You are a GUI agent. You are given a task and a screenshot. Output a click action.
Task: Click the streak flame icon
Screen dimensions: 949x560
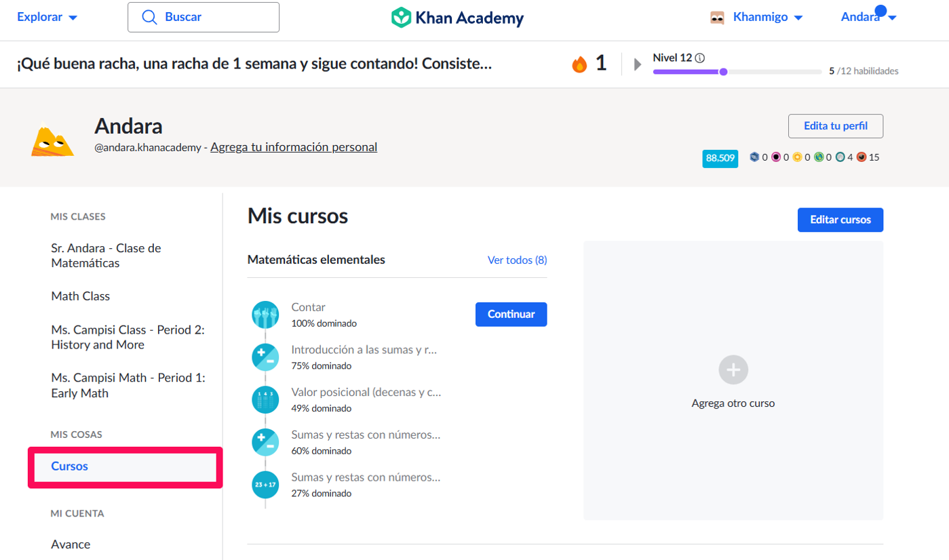[579, 64]
